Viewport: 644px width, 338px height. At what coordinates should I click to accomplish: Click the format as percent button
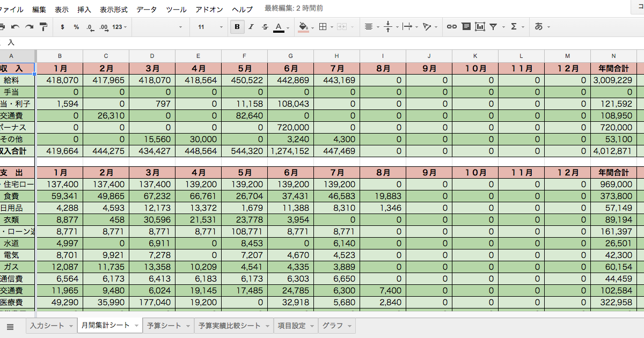[x=76, y=27]
